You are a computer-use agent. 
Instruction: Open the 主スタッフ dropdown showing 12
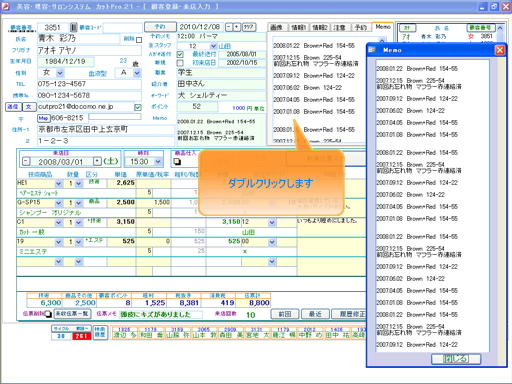click(x=213, y=46)
